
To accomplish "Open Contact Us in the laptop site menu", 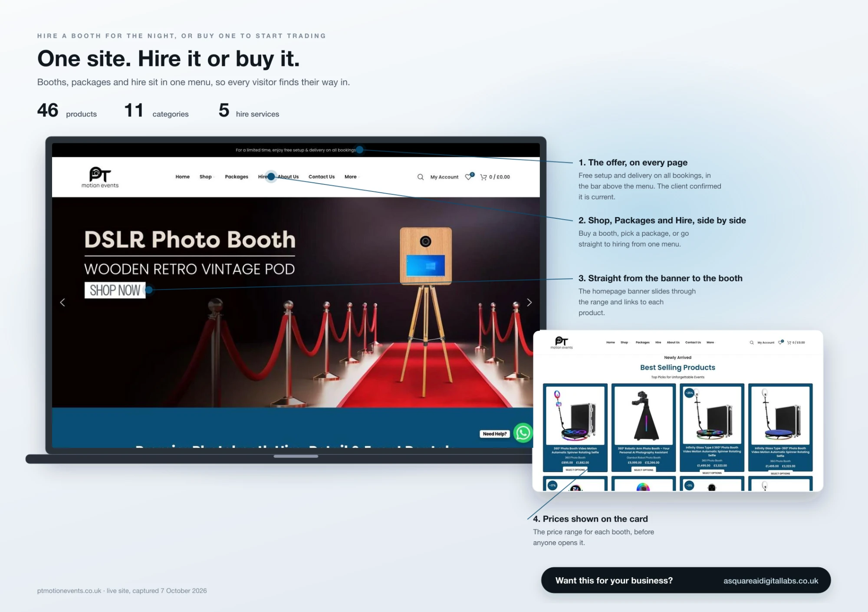I will (322, 177).
